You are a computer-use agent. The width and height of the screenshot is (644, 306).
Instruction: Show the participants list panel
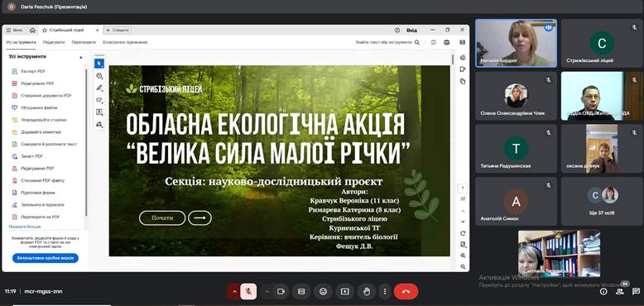(x=620, y=291)
